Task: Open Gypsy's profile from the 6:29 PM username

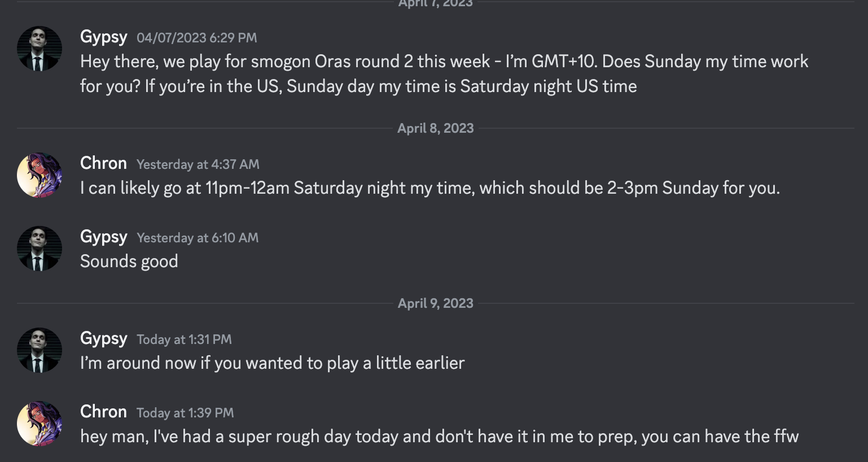Action: coord(104,37)
